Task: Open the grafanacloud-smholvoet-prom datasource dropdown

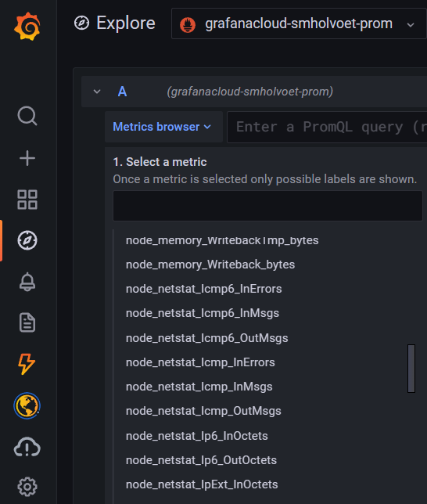Action: click(299, 23)
